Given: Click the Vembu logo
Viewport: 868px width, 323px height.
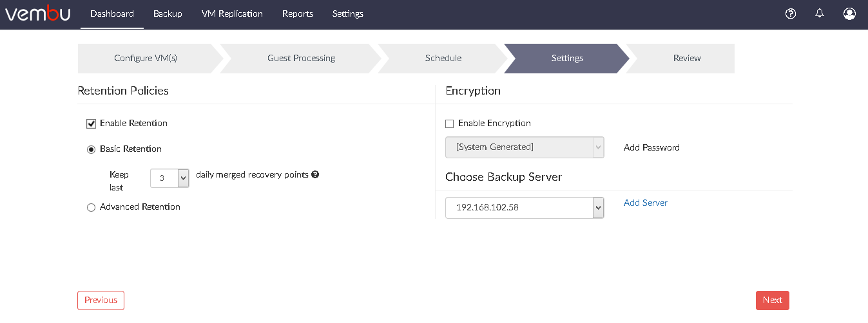Looking at the screenshot, I should (37, 14).
